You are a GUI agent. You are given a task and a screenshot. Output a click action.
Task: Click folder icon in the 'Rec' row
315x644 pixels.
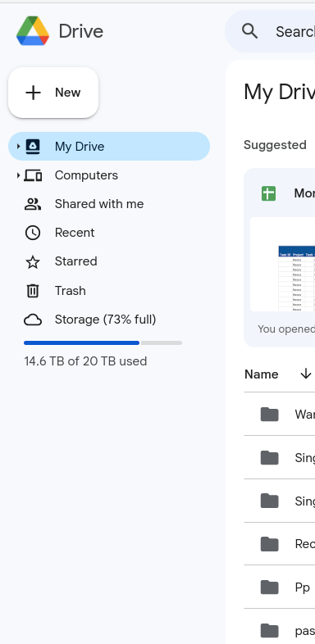coord(270,544)
